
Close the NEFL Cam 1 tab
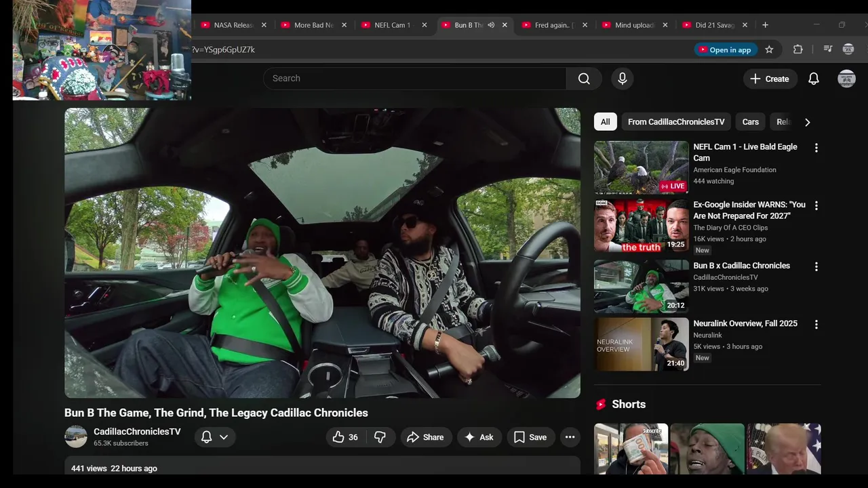click(425, 25)
